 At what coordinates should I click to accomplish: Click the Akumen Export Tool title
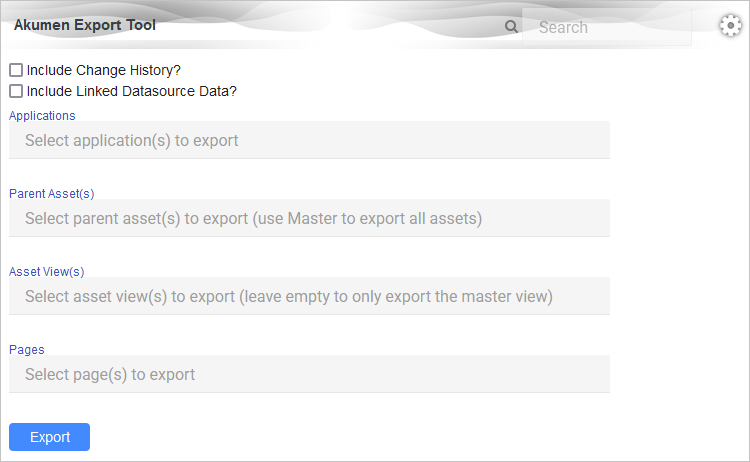[x=85, y=25]
